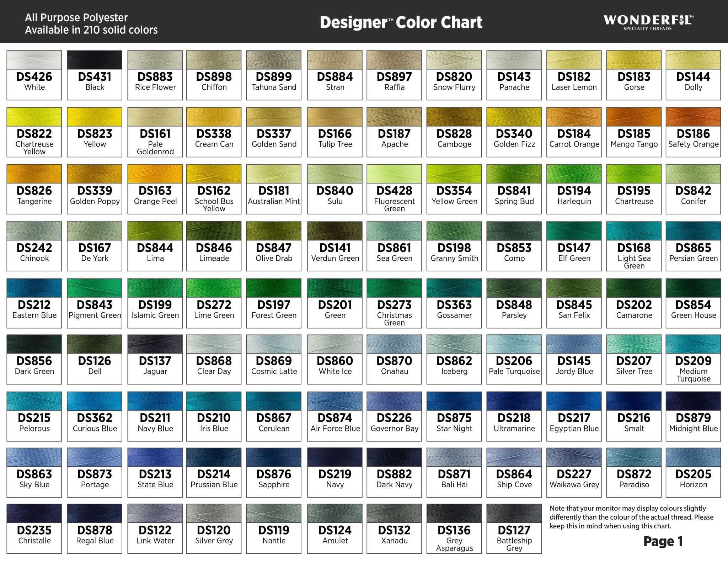Click the 'DS820' thread code
Image resolution: width=728 pixels, height=563 pixels.
point(454,76)
